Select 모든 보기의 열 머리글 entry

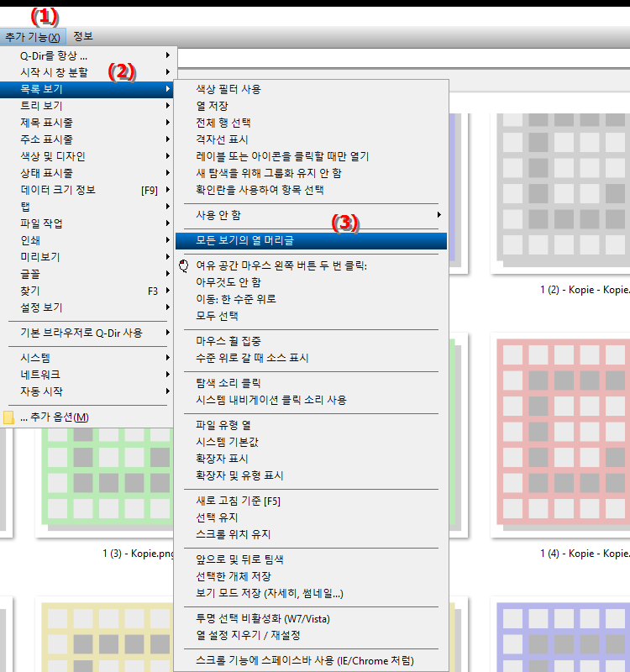point(311,240)
